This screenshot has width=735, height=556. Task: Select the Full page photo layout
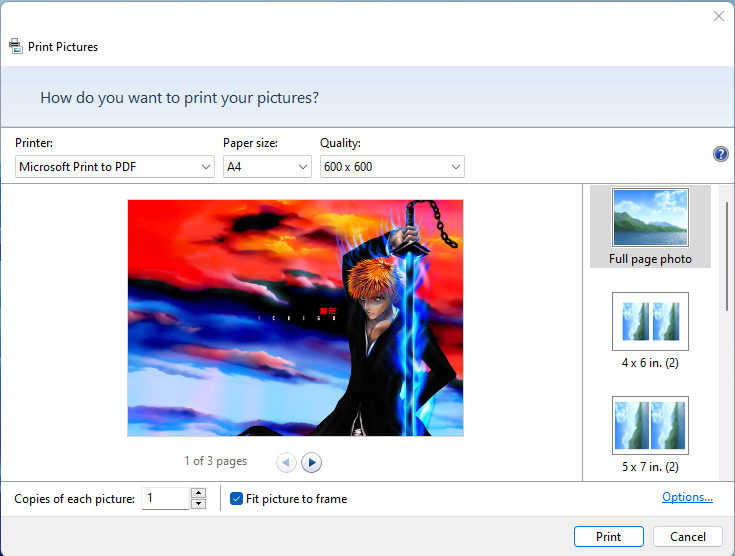coord(650,227)
